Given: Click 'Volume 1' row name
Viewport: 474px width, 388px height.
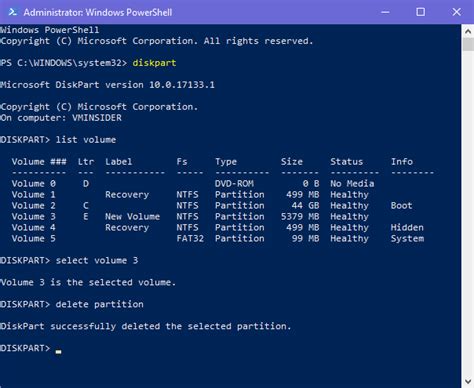Looking at the screenshot, I should [34, 195].
